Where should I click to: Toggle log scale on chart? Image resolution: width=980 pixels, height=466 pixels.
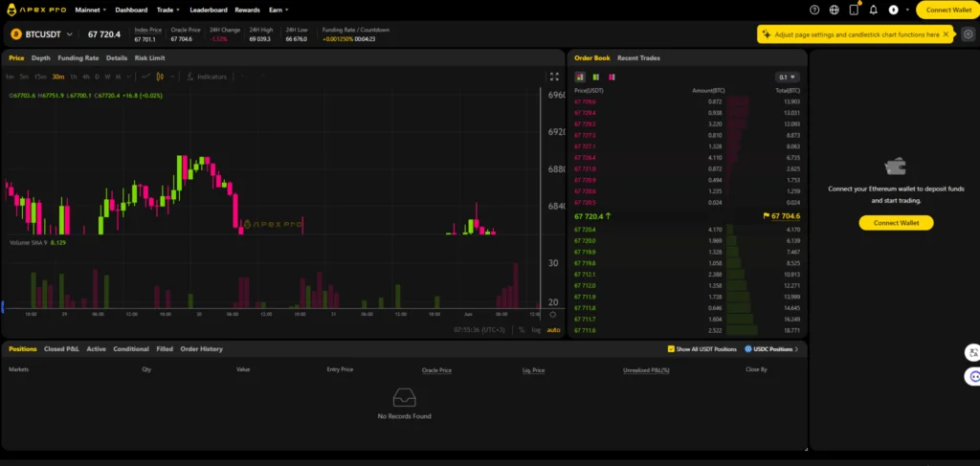[x=536, y=330]
